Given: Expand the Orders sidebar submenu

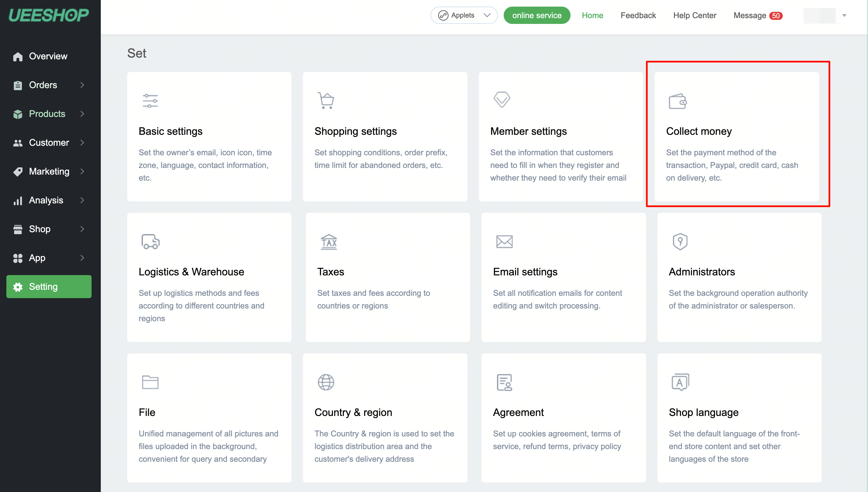Looking at the screenshot, I should click(x=82, y=85).
